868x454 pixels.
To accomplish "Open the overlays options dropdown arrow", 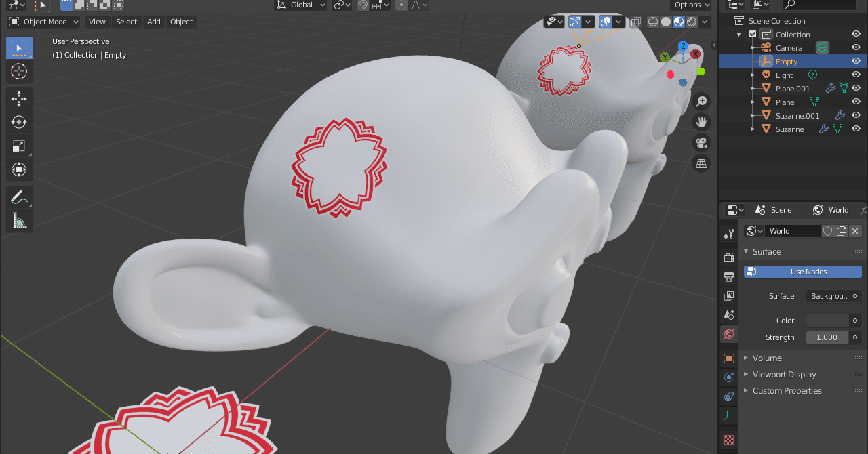I will 619,22.
